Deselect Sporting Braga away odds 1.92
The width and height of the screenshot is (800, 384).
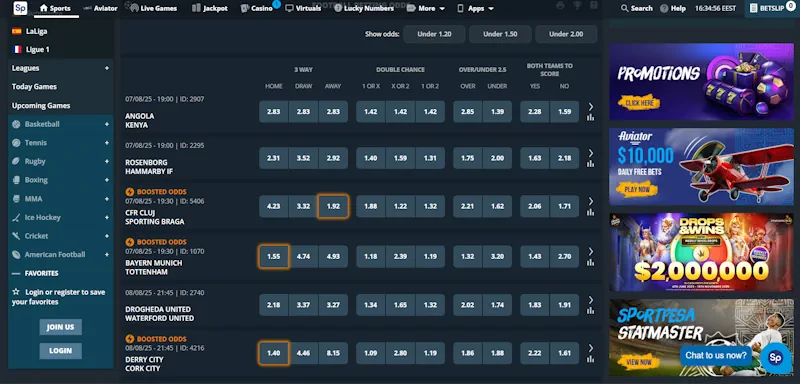pos(333,207)
